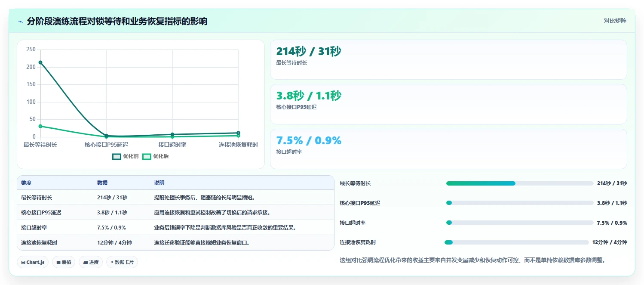
Task: Click table value 12分钟 / 4分钟
Action: (114, 243)
